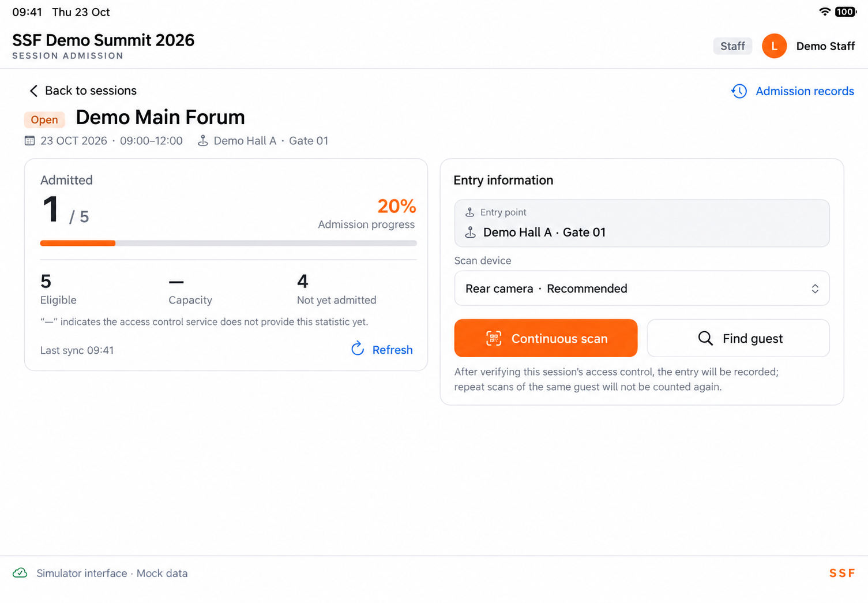Open Admission records

point(792,91)
